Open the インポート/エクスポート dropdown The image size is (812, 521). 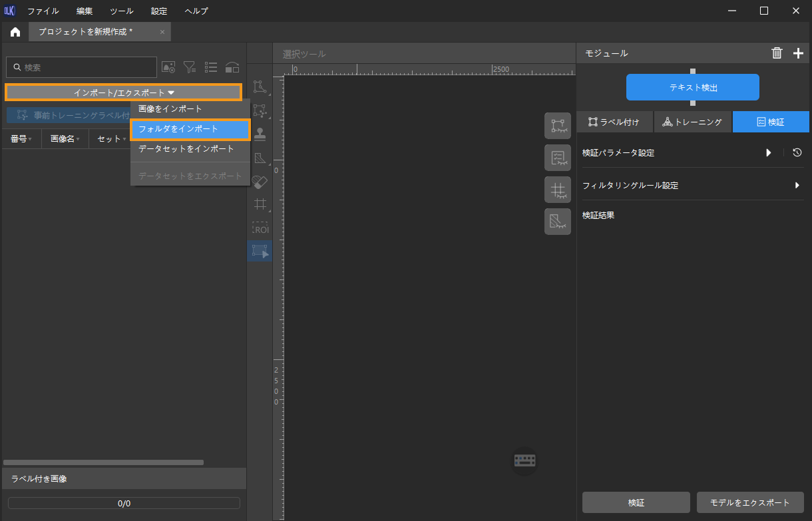click(124, 92)
